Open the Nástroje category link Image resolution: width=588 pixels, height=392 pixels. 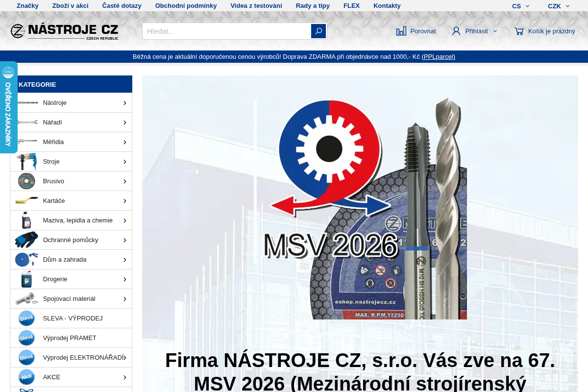55,103
